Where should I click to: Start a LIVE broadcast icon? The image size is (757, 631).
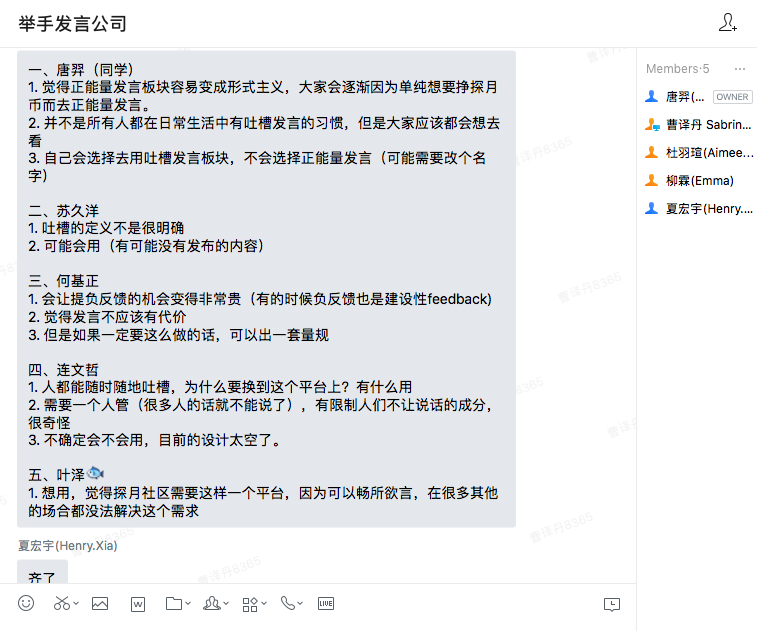[326, 603]
